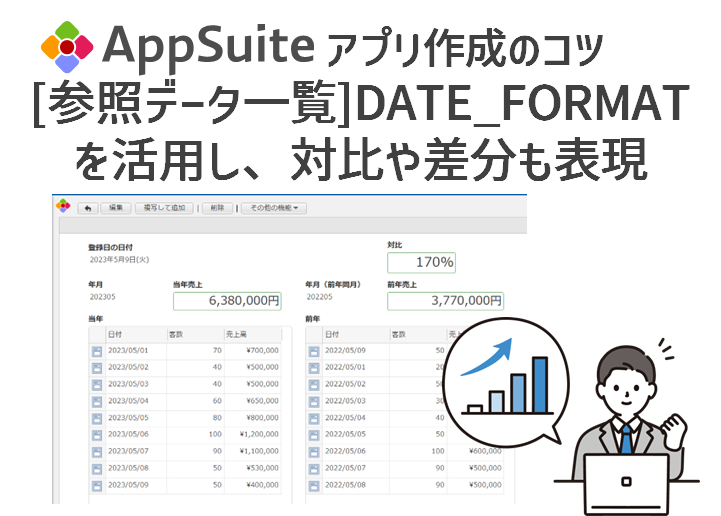Open detail icon for the 2023/05/05 row
The width and height of the screenshot is (721, 516).
click(97, 419)
